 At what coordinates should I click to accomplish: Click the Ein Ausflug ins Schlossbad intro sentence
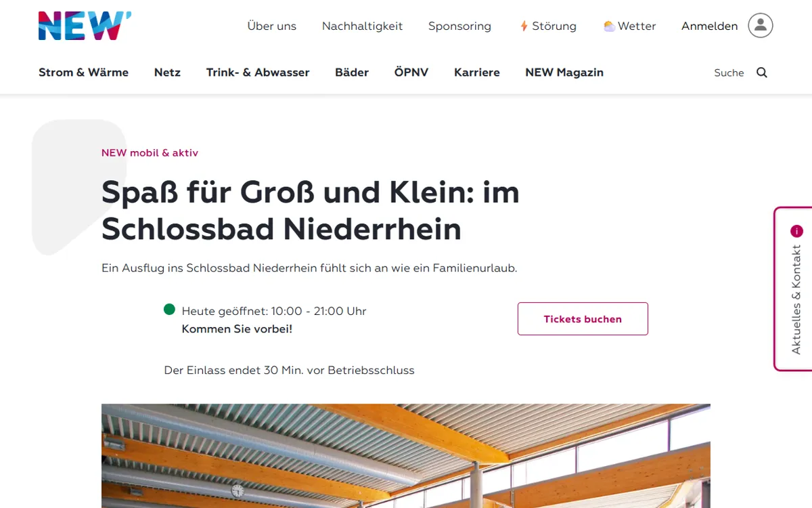click(309, 268)
